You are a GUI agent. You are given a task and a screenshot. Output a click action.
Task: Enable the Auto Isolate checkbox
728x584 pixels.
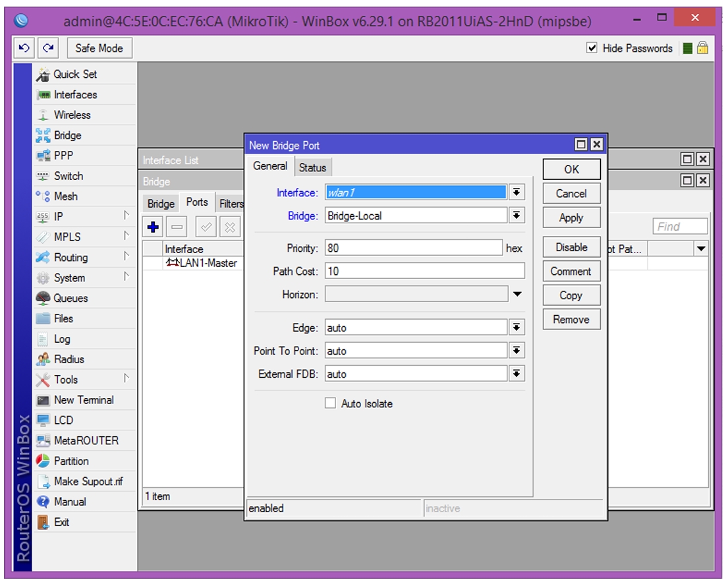pos(330,403)
